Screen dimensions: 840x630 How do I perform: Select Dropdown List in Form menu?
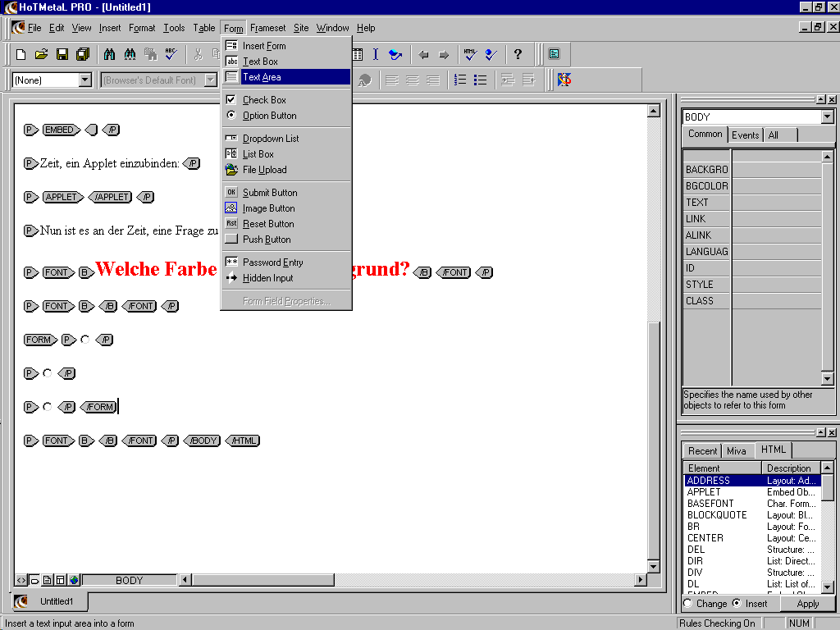pos(271,139)
